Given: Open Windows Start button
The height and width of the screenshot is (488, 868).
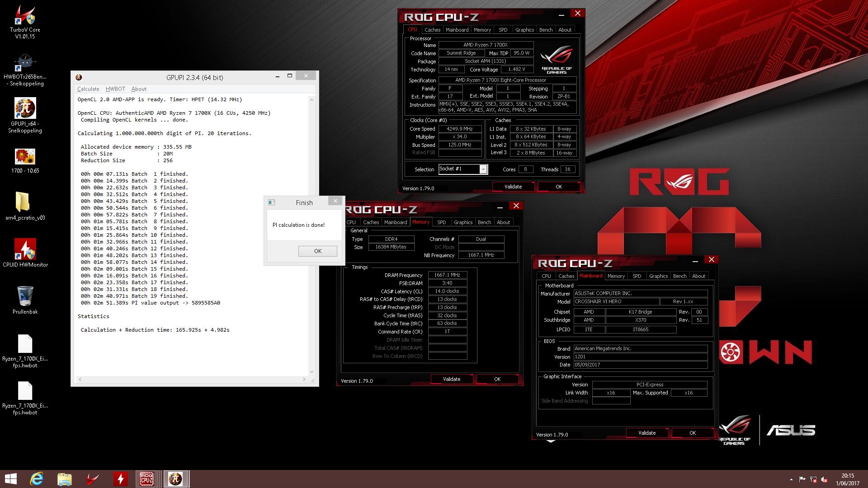Looking at the screenshot, I should (10, 479).
